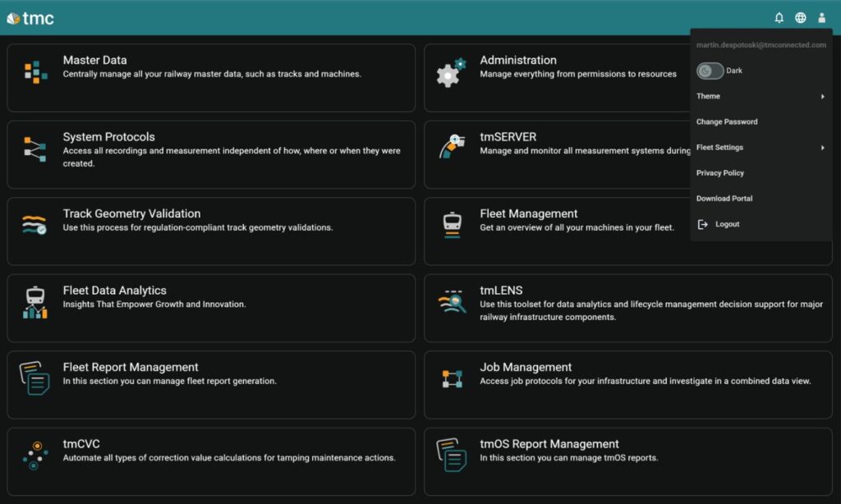
Task: Click the Track Geometry Validation icon
Action: 35,226
